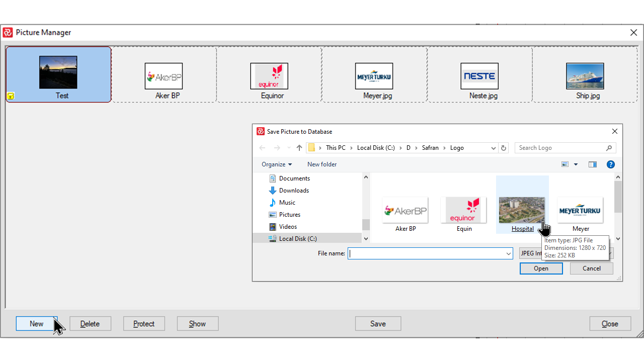Close the Save Picture to Database dialog

tap(614, 132)
